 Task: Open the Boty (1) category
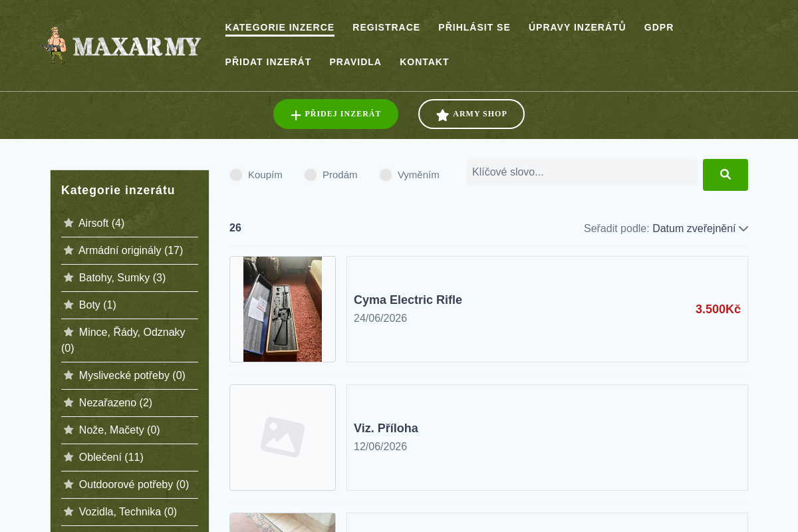point(98,305)
